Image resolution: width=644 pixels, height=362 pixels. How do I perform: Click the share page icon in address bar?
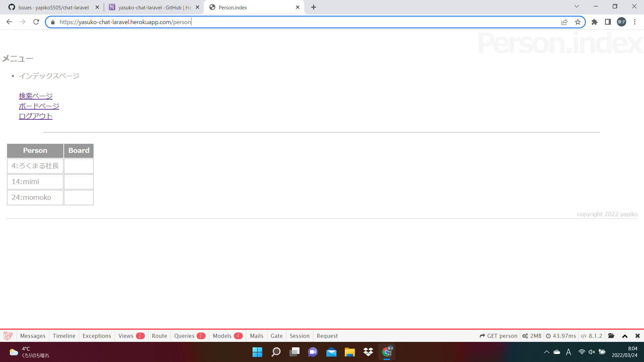pyautogui.click(x=564, y=22)
